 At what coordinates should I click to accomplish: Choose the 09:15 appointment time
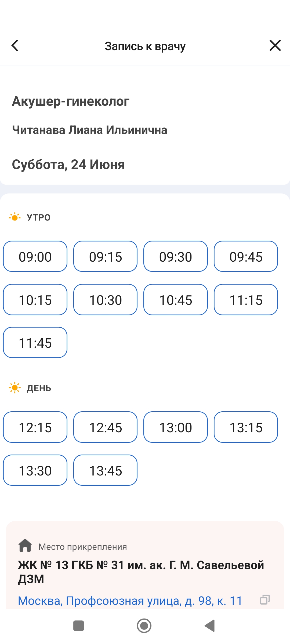[106, 257]
